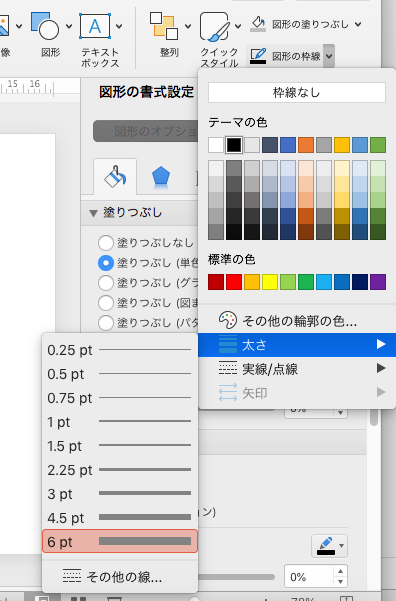Open the 太さ weight submenu
Image resolution: width=396 pixels, height=601 pixels.
coord(297,345)
